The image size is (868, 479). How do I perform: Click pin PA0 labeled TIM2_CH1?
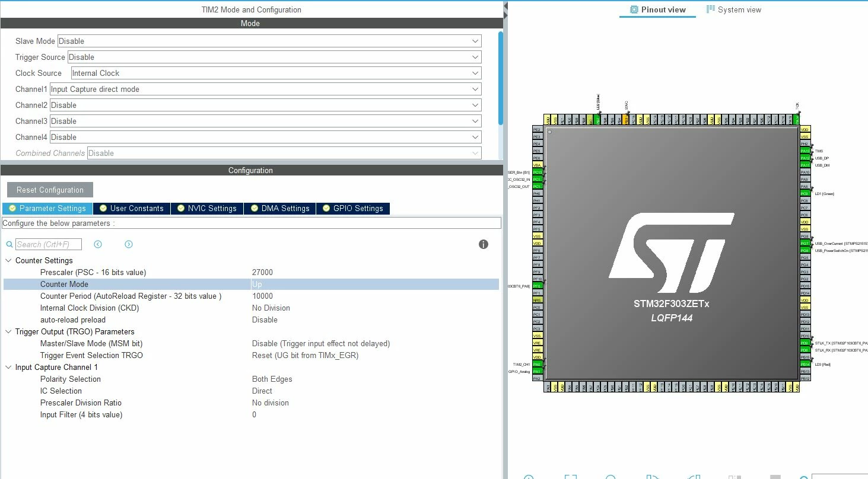point(537,364)
